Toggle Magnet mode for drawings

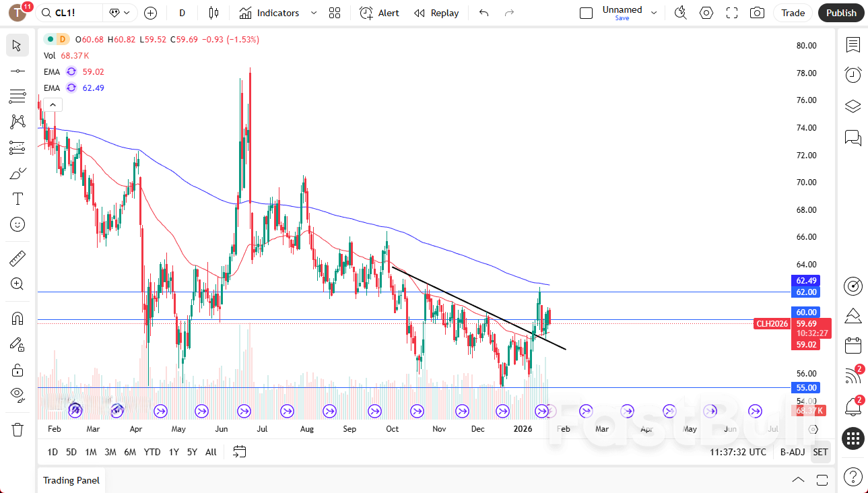(18, 318)
